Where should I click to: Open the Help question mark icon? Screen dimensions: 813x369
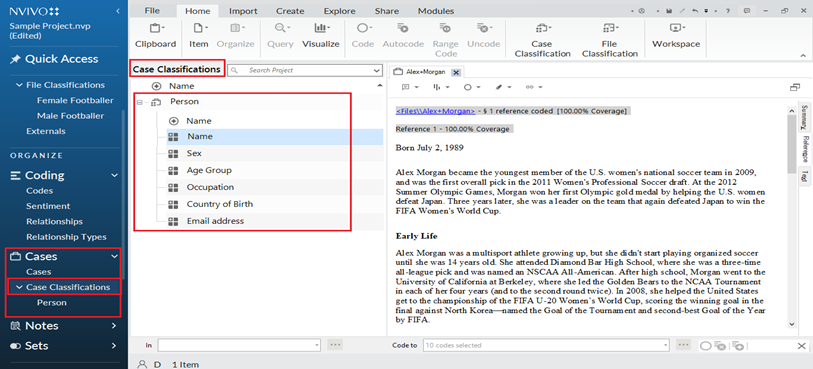pos(728,11)
